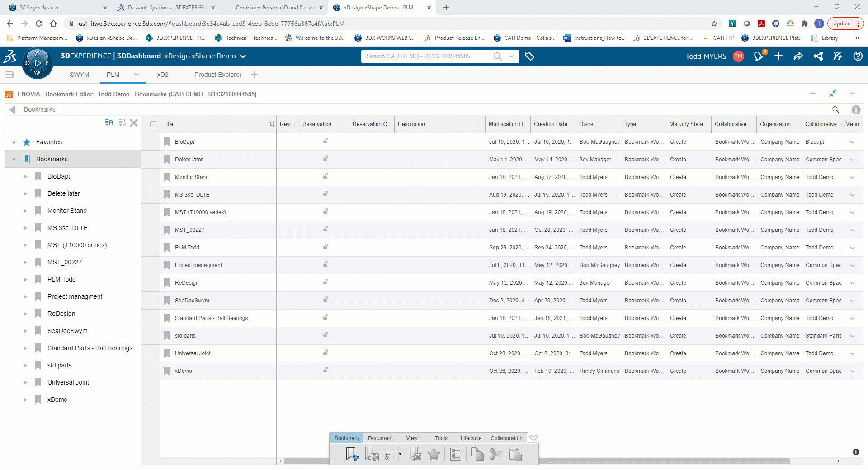
Task: Select the MST_00227 tree item
Action: [65, 262]
